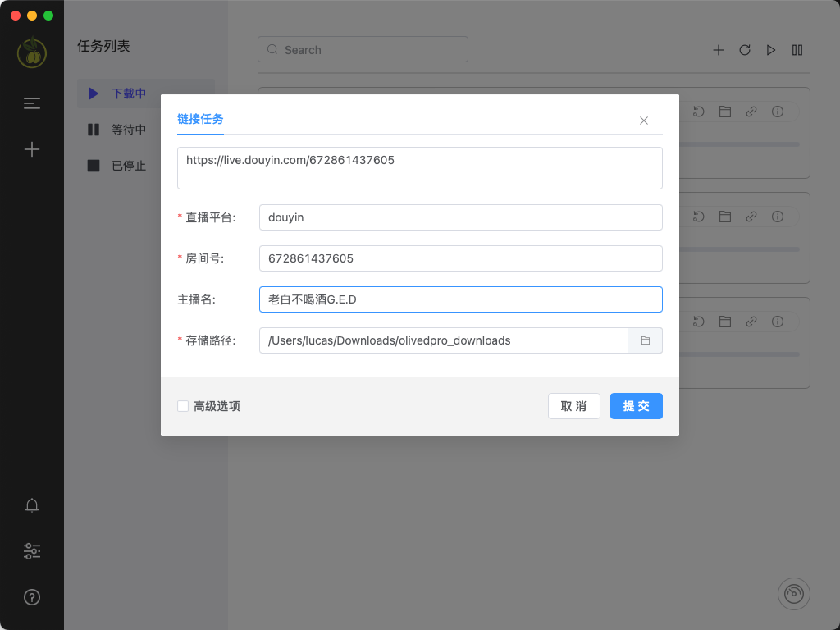The height and width of the screenshot is (630, 840).
Task: Click the live URL text area
Action: 419,168
